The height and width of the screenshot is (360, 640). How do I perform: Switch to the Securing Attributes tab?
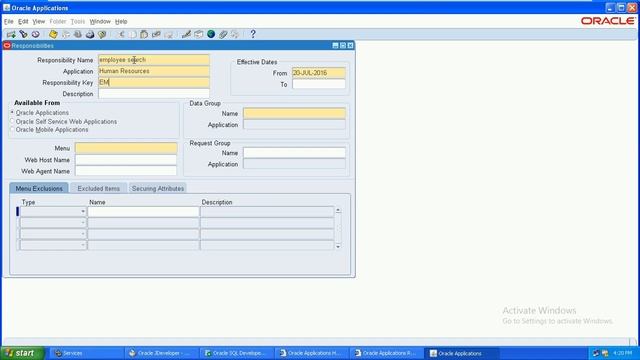pos(158,188)
